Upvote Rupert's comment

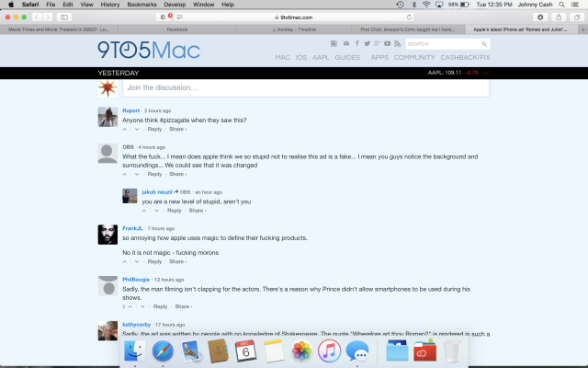(125, 129)
